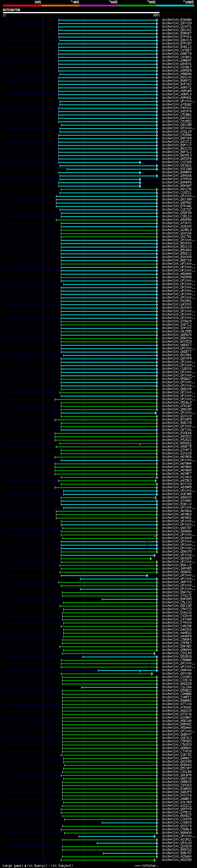Select label UniRef100_A9US58
This screenshot has width=197, height=868.
(x=177, y=860)
